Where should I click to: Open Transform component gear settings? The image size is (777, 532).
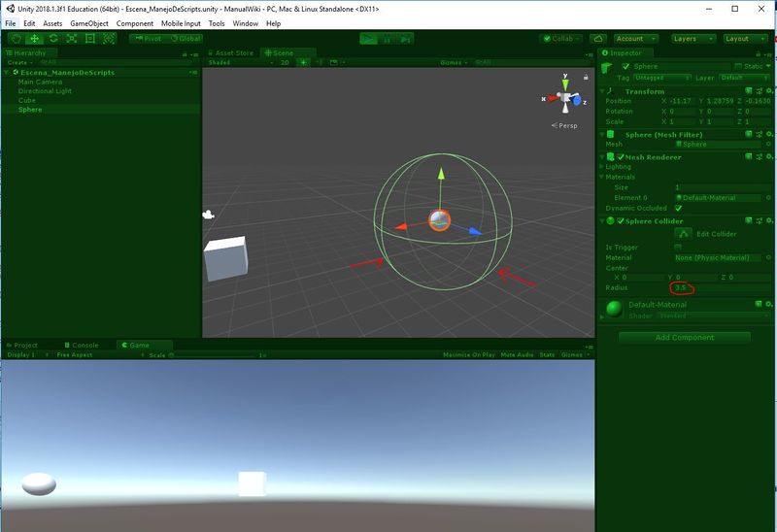click(769, 91)
